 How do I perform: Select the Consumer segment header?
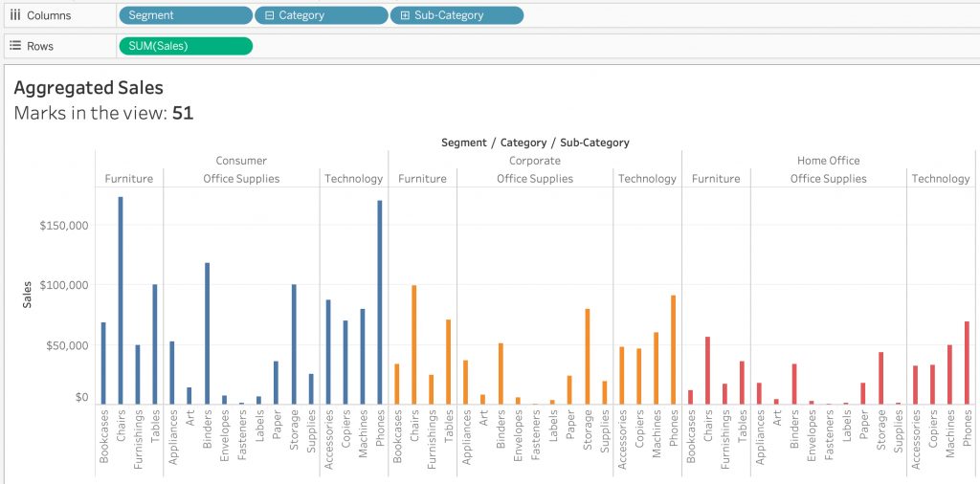click(x=241, y=161)
